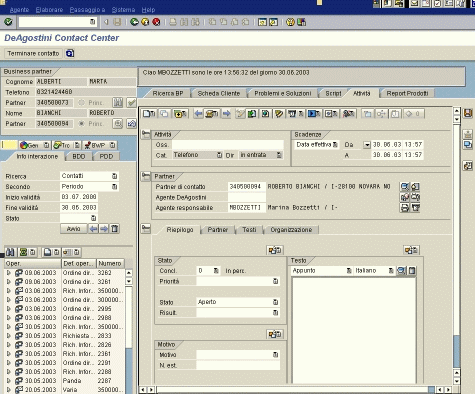
Task: Switch to the Scheda Cliente tab
Action: coord(219,93)
